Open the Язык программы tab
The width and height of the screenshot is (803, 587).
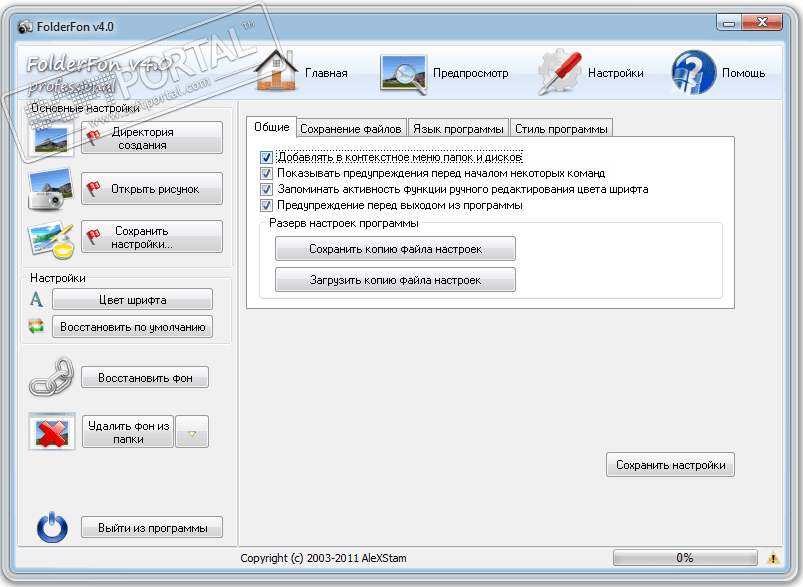(x=458, y=129)
